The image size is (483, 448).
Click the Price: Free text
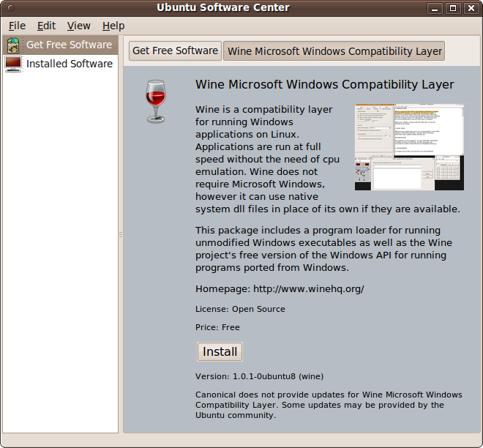tap(217, 327)
